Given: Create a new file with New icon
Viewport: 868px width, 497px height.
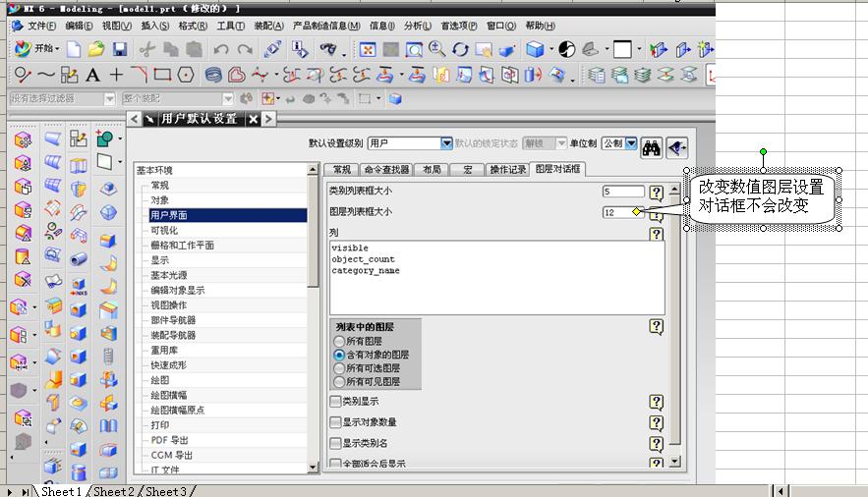Looking at the screenshot, I should (x=73, y=50).
